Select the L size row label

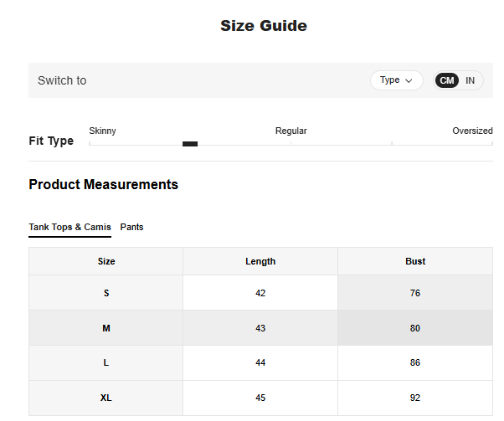click(106, 363)
